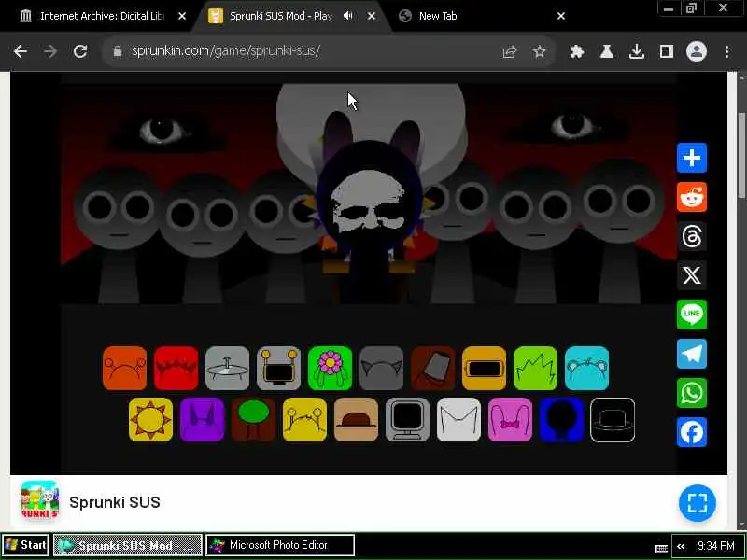Select the pink bunny with bow icon
This screenshot has height=560, width=747.
tap(510, 419)
